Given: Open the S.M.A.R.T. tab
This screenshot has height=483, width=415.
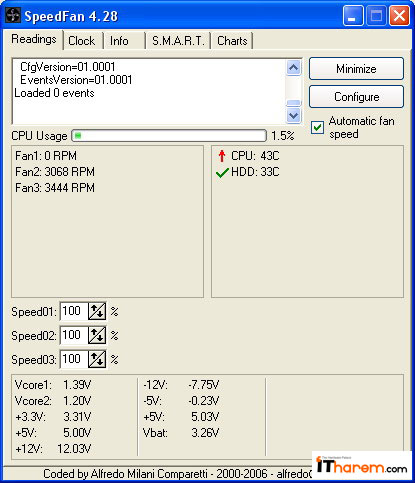Looking at the screenshot, I should click(178, 41).
